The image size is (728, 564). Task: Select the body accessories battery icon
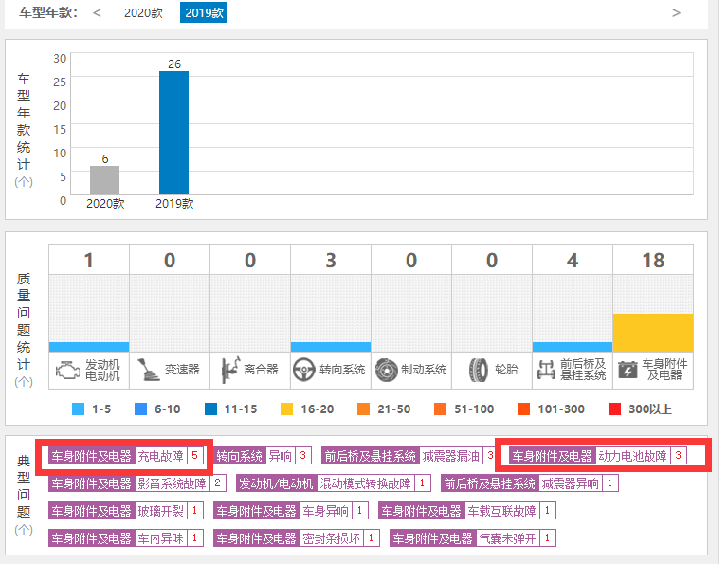point(628,370)
